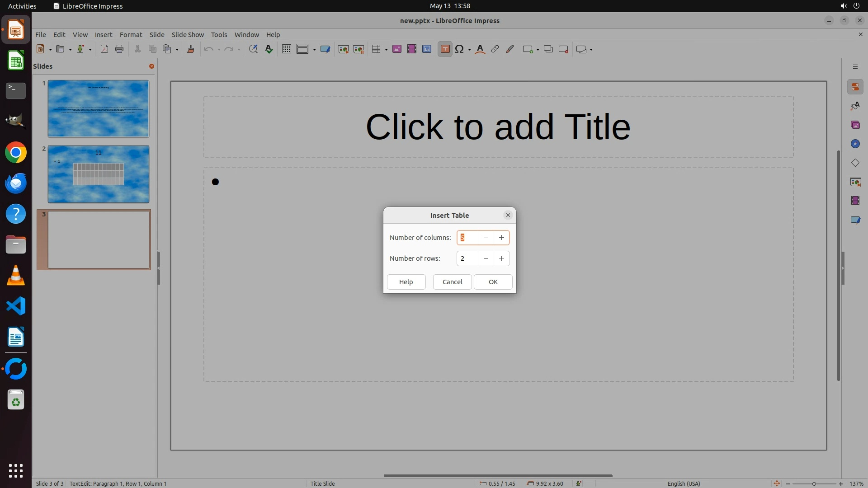This screenshot has width=868, height=488.
Task: Increase the number of columns with plus
Action: [x=501, y=238]
